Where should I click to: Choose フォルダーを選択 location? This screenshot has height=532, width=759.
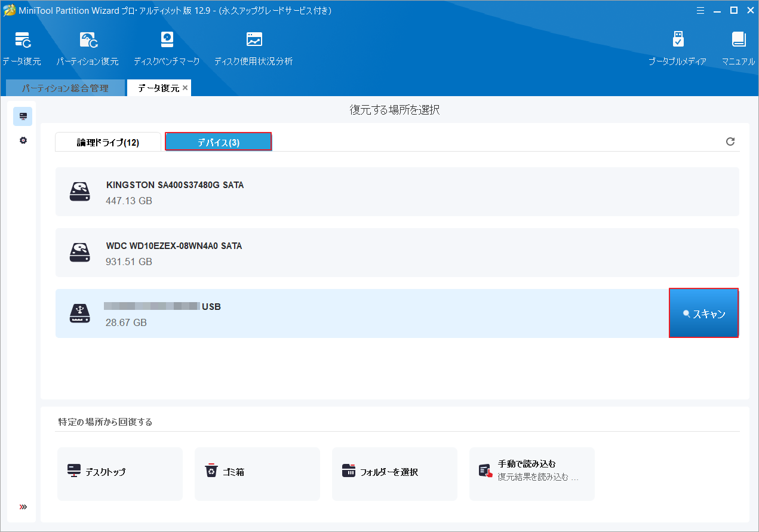[395, 474]
